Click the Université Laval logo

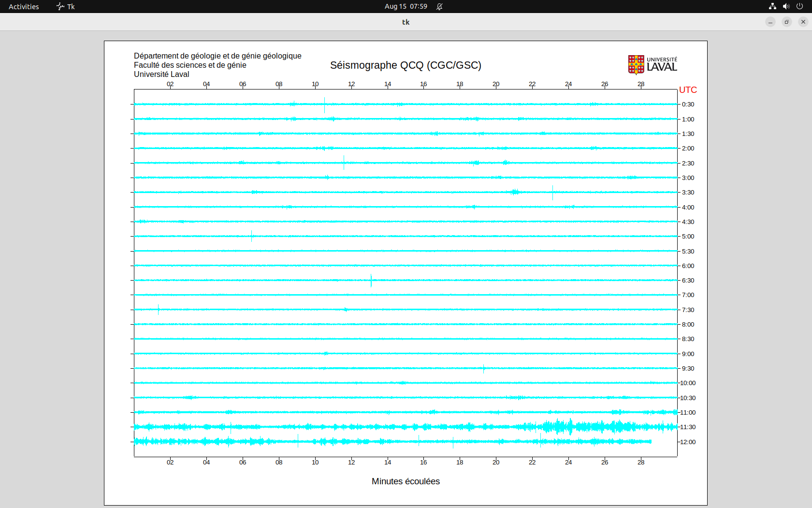pos(652,64)
